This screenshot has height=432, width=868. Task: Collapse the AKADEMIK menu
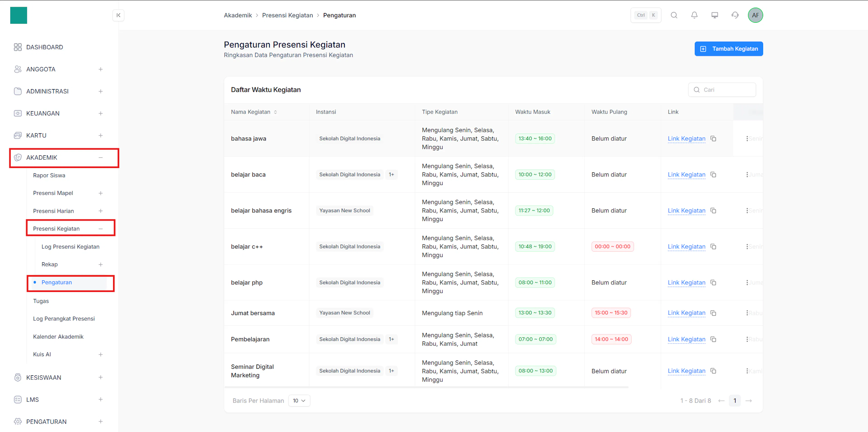pyautogui.click(x=100, y=158)
